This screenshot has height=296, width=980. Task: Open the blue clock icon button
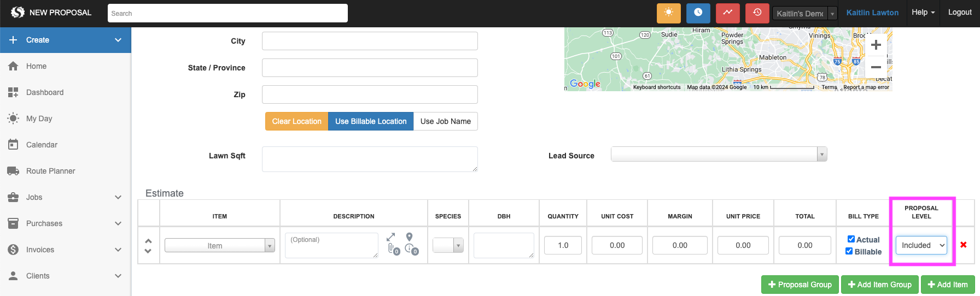coord(698,13)
